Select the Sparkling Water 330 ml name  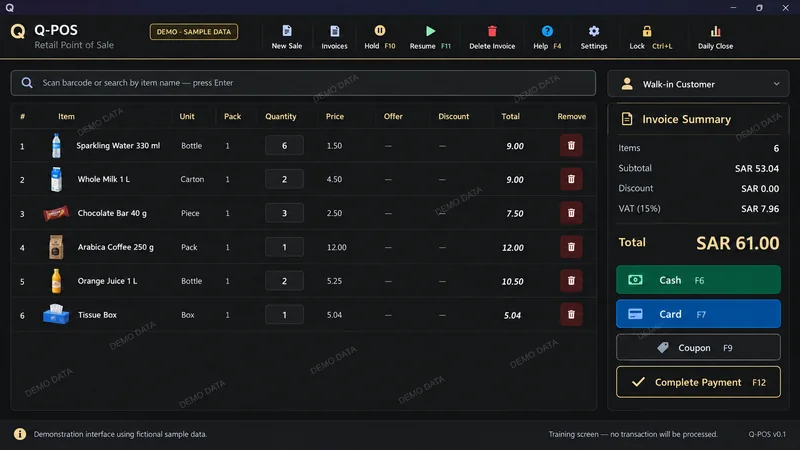pos(118,145)
